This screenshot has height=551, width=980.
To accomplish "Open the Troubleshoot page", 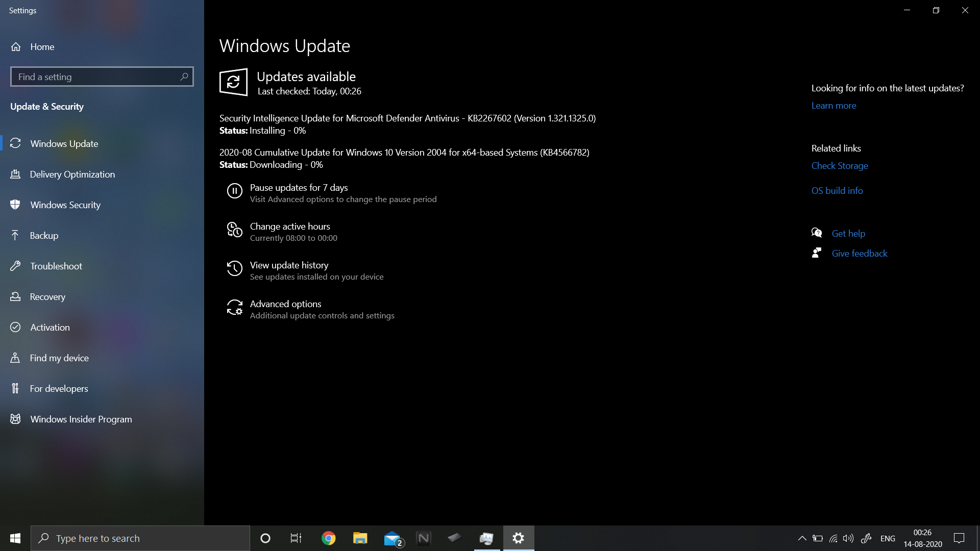I will point(102,266).
